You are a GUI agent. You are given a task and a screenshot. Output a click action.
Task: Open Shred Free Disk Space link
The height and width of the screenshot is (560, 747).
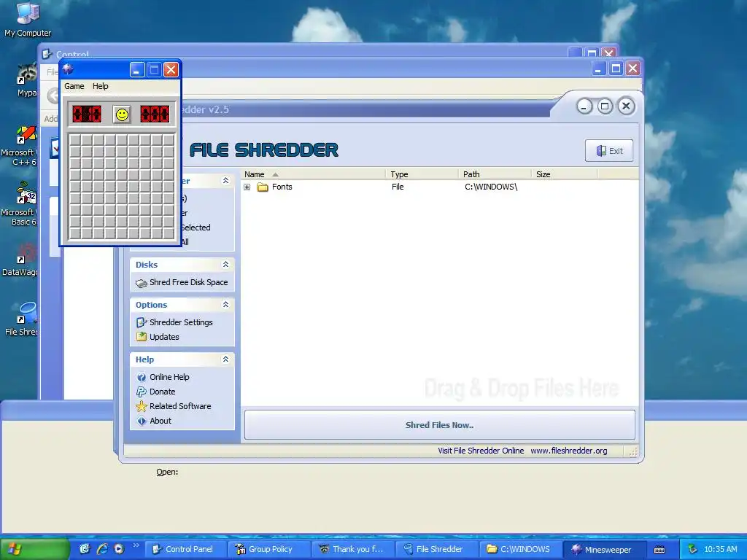189,282
